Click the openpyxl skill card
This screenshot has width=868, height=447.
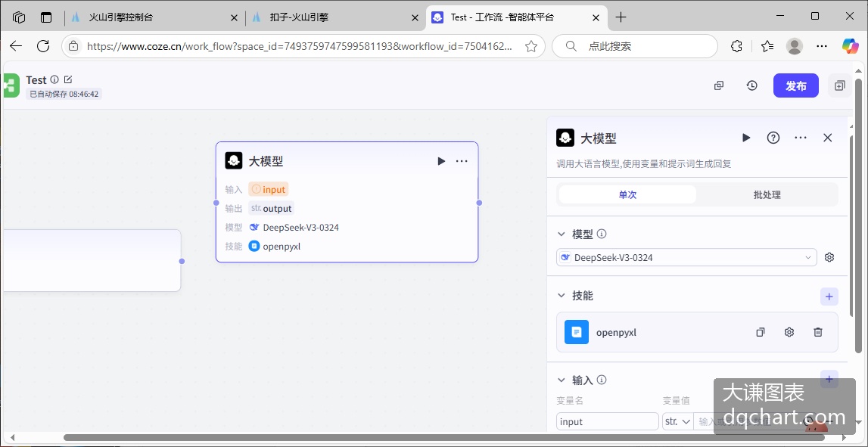click(x=697, y=332)
